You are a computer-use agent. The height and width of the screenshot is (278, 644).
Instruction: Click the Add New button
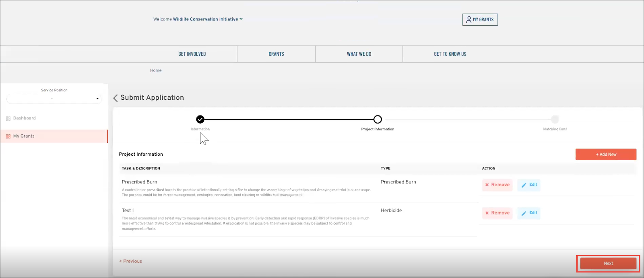[x=606, y=154]
